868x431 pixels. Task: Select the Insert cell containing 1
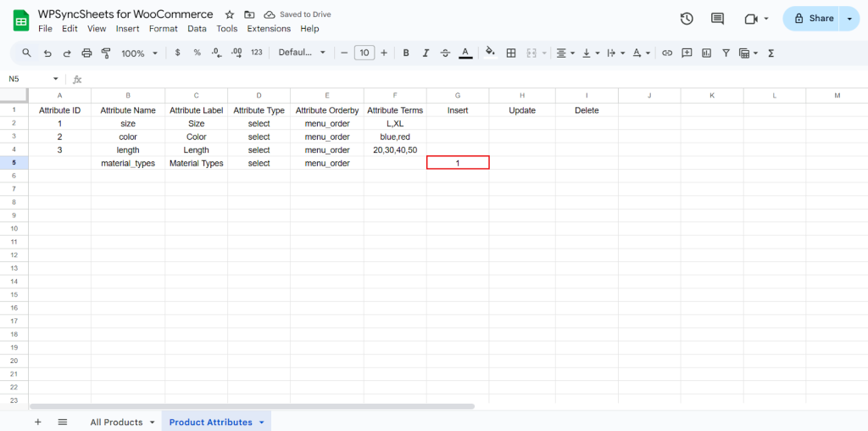coord(458,163)
